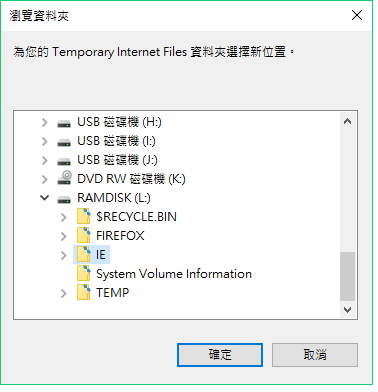Confirm with the 確定 button
The image size is (378, 392).
point(220,355)
